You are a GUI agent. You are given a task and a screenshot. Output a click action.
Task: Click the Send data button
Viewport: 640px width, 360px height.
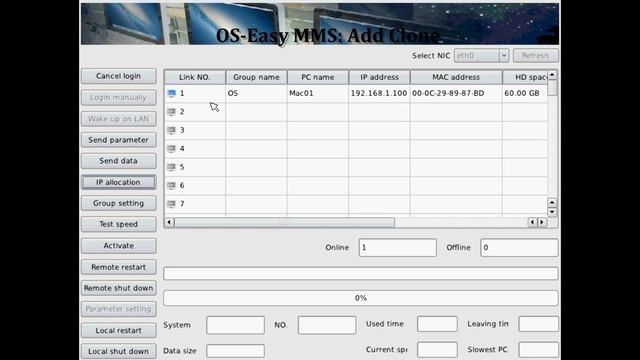click(118, 161)
